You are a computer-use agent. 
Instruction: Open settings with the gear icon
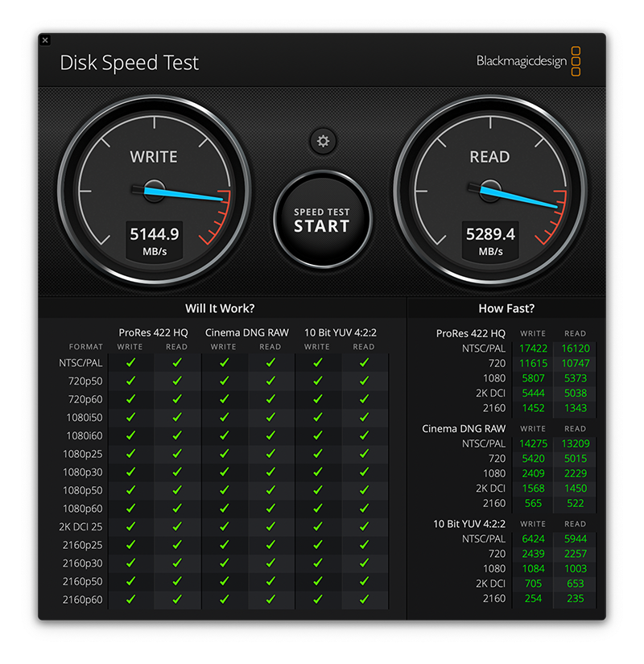323,142
